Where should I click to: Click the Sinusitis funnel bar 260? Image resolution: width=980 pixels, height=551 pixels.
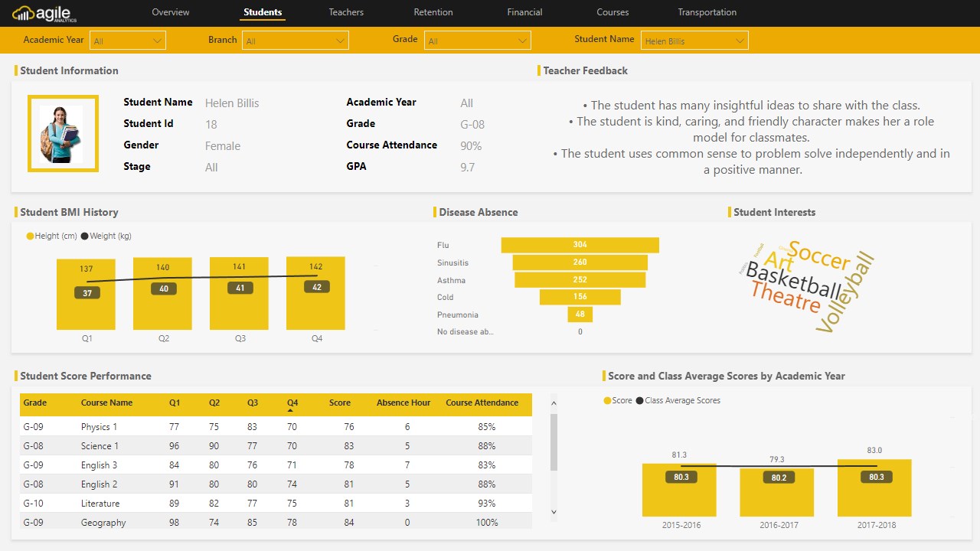580,262
